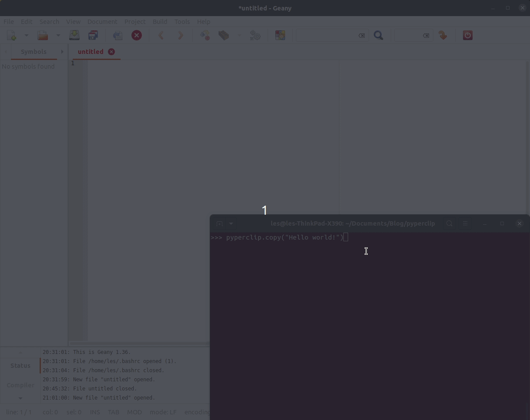Select the Symbols sidebar tab

[x=34, y=52]
